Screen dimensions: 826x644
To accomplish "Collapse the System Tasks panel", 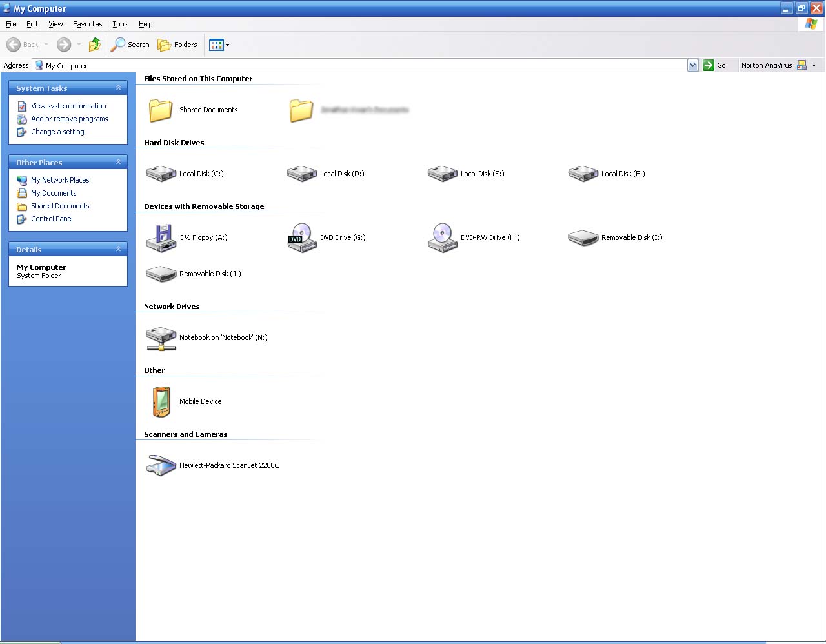I will click(x=118, y=88).
